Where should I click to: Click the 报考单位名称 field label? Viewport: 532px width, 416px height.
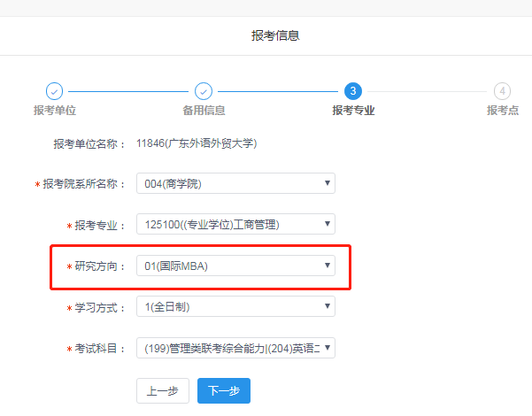click(89, 143)
